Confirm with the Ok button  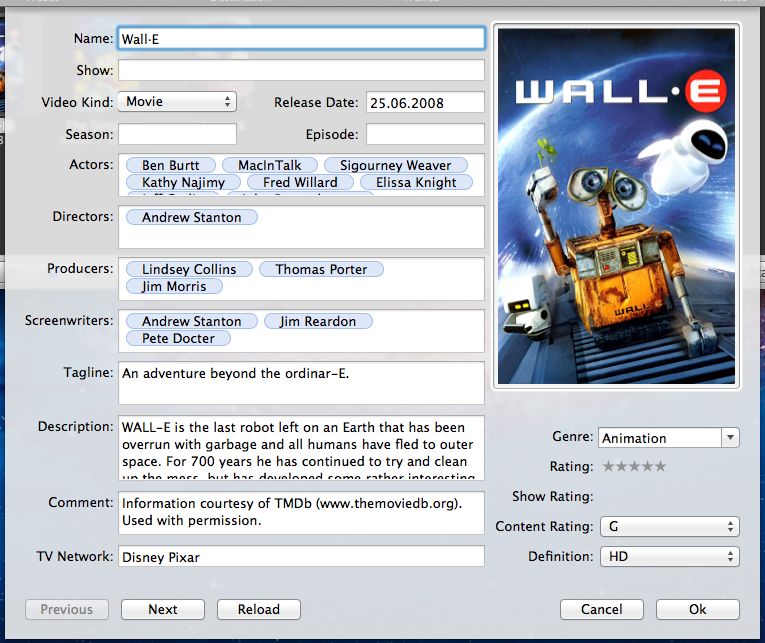click(x=698, y=609)
